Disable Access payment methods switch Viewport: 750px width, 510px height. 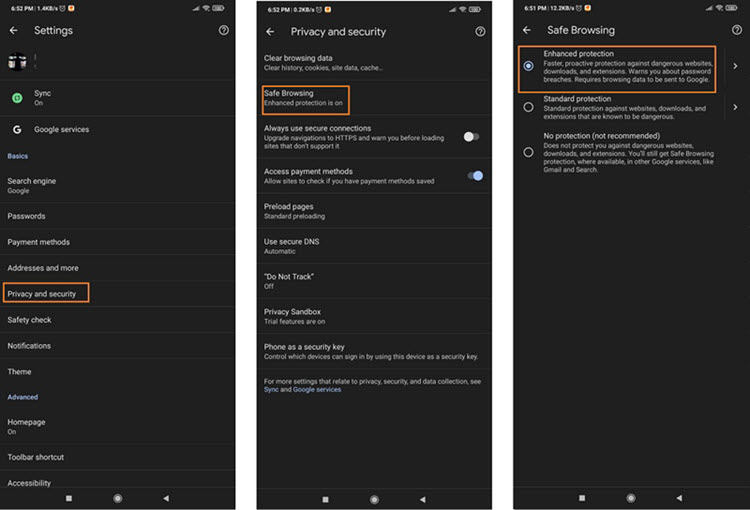tap(475, 176)
